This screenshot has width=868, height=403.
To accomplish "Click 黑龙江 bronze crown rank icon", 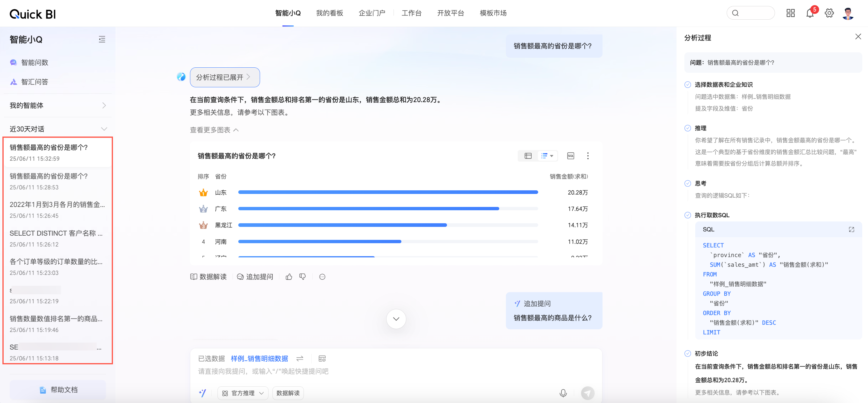I will pos(203,225).
